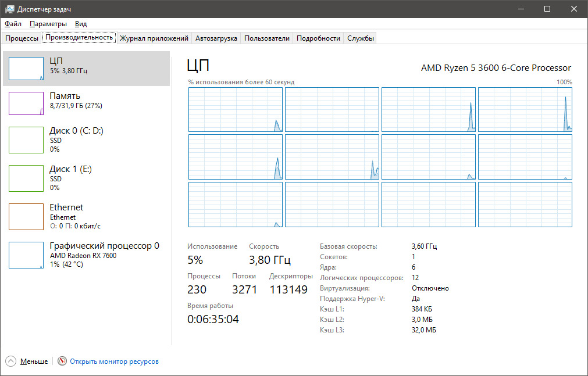Click Открыть монитор ресурсов link
The image size is (588, 376).
coord(114,361)
